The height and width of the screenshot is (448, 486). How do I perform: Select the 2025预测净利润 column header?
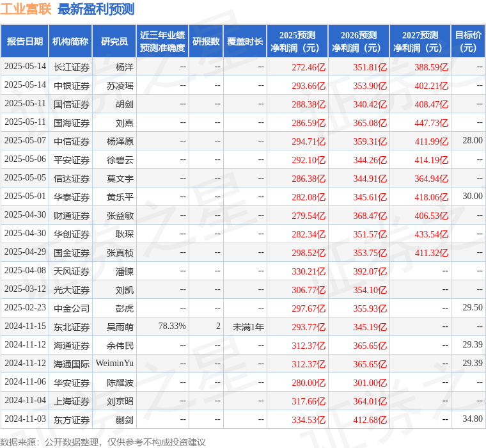[297, 42]
